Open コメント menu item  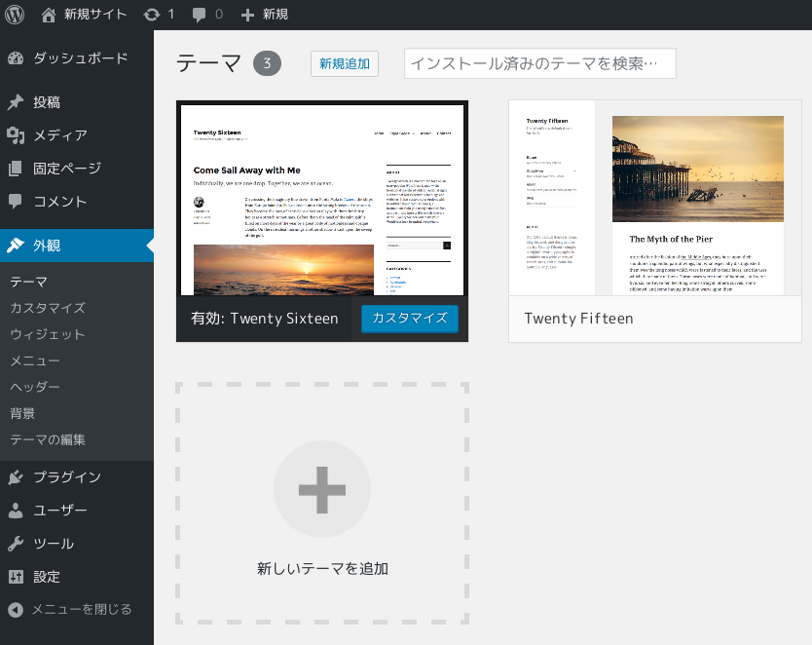pos(77,202)
